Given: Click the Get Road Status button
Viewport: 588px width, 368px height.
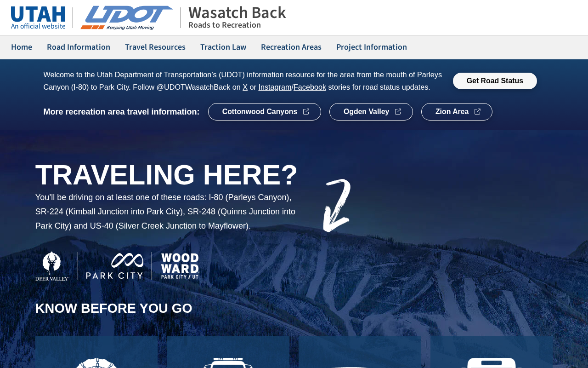Looking at the screenshot, I should (x=495, y=81).
